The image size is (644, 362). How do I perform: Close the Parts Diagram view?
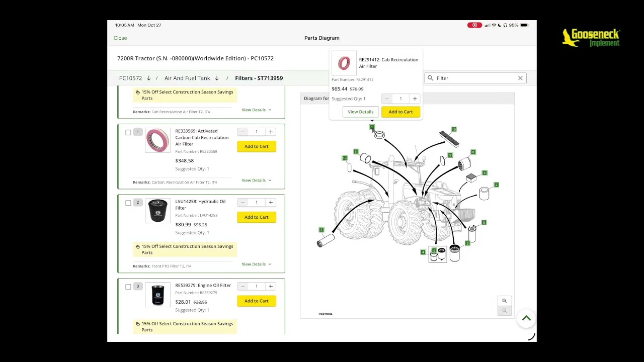point(120,38)
